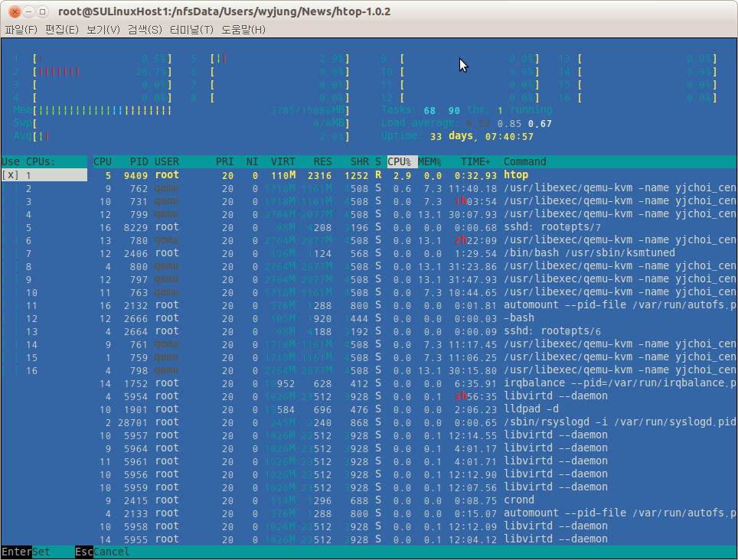
Task: Tick the checkbox for CPU 3
Action: pos(11,202)
